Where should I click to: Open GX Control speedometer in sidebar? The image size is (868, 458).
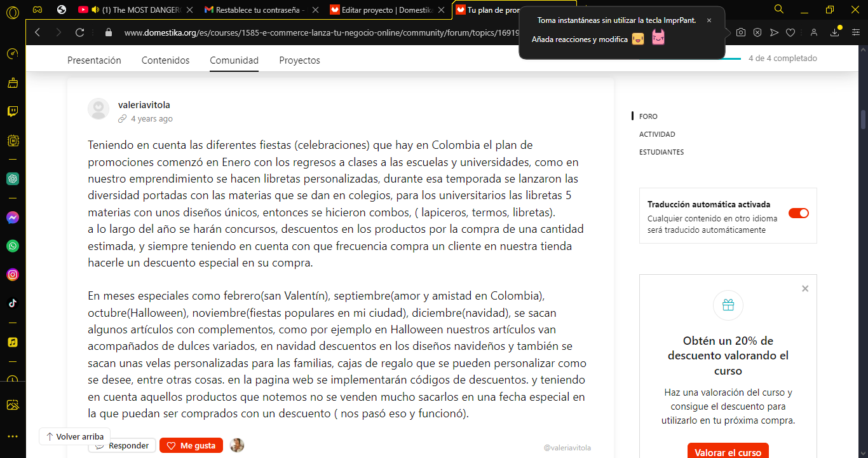click(x=13, y=54)
